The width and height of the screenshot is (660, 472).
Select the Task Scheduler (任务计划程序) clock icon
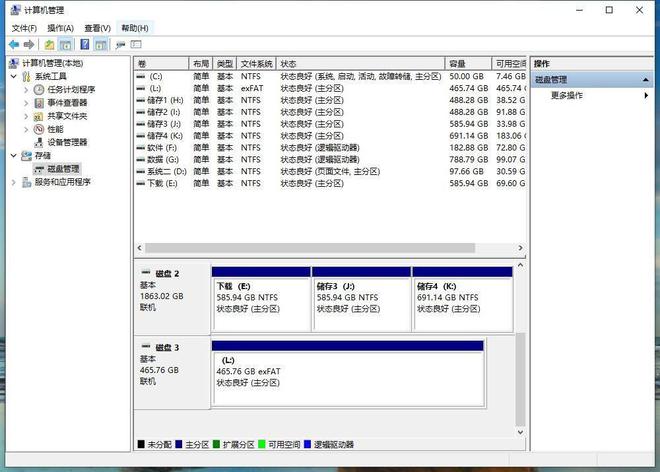(x=39, y=89)
